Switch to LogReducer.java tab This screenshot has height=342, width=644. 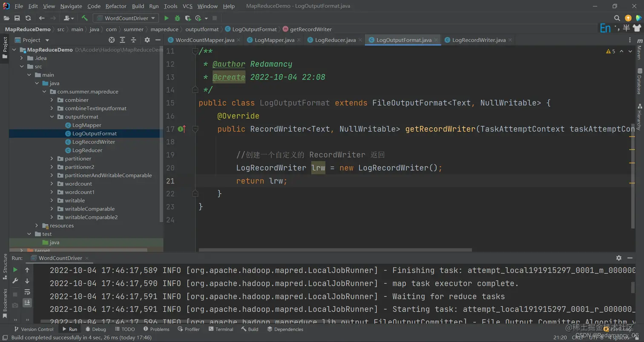[x=335, y=40]
